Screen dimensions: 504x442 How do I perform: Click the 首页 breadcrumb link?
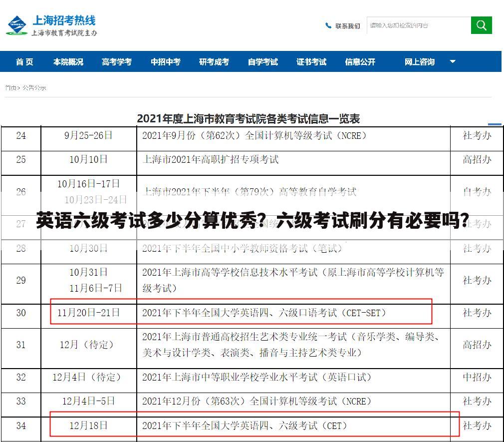pyautogui.click(x=10, y=87)
